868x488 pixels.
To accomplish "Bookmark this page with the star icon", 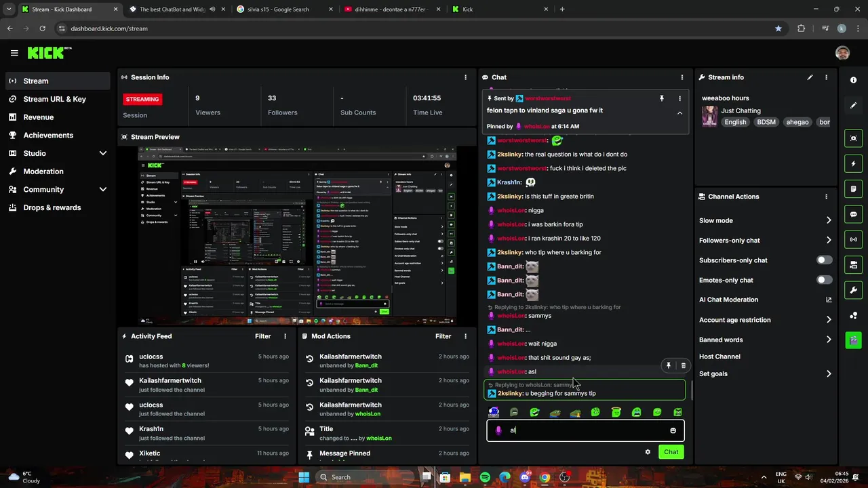I will (x=778, y=28).
